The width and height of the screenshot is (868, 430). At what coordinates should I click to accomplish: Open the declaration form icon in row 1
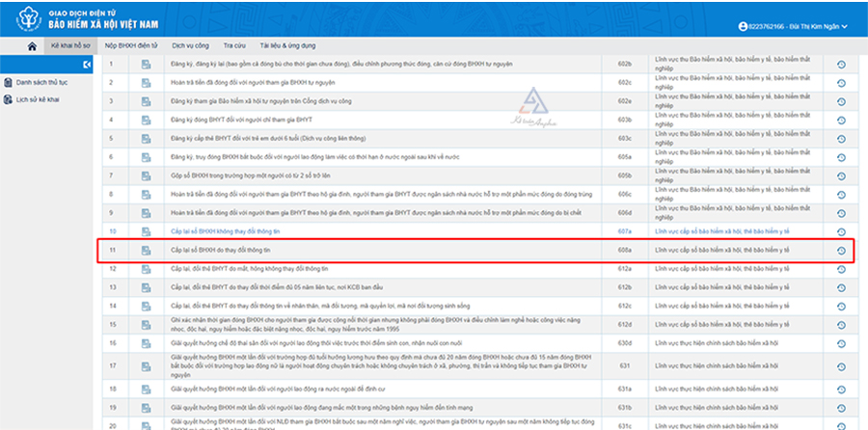tap(147, 65)
